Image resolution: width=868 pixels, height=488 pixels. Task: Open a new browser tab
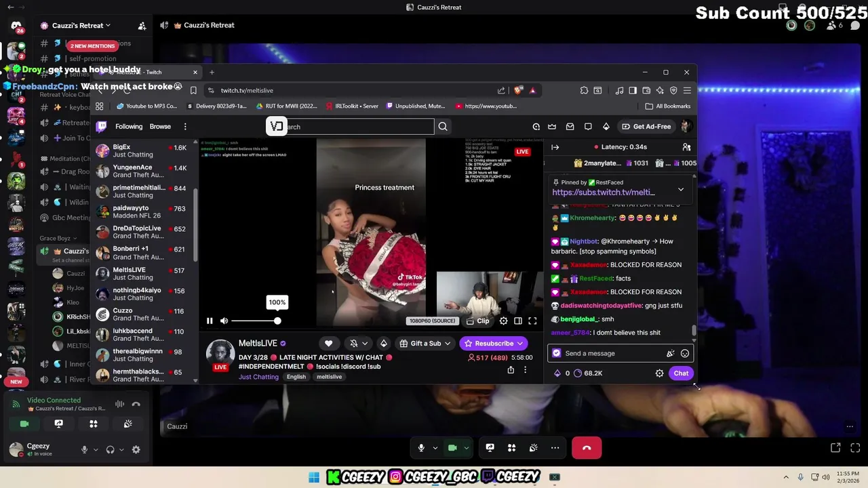click(x=212, y=73)
